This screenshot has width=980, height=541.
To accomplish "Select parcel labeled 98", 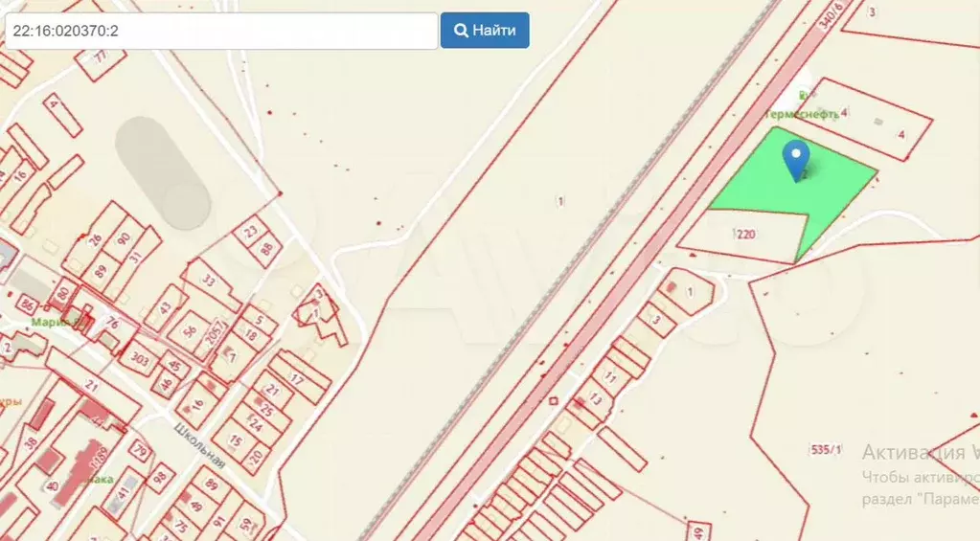I will 161,478.
